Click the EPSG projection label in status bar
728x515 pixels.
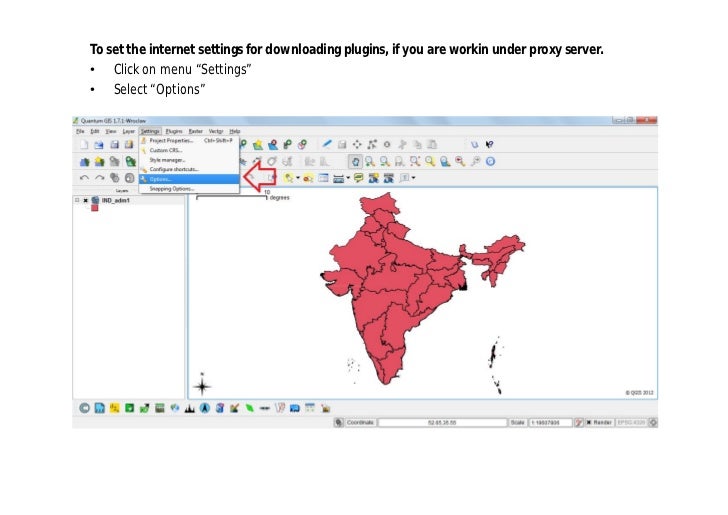click(x=631, y=423)
